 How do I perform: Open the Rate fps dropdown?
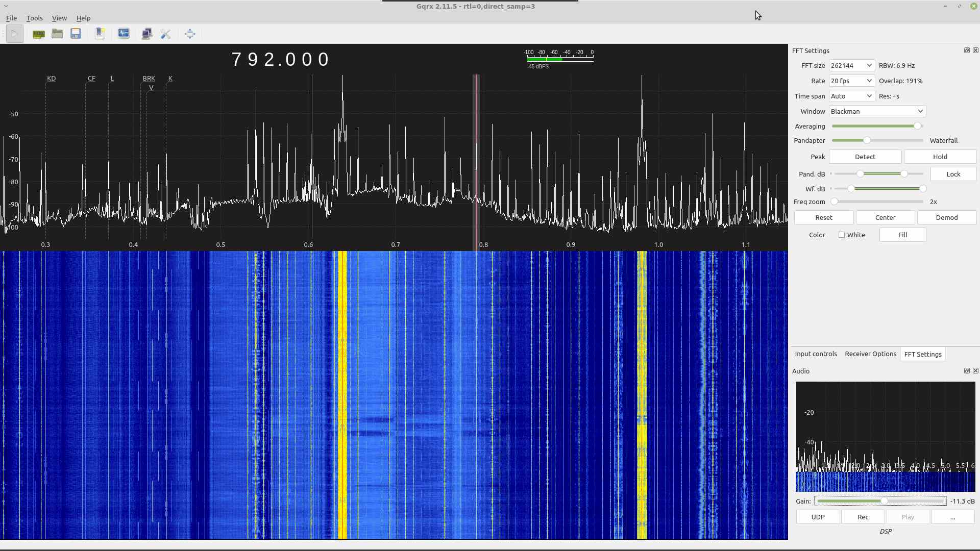pyautogui.click(x=851, y=81)
